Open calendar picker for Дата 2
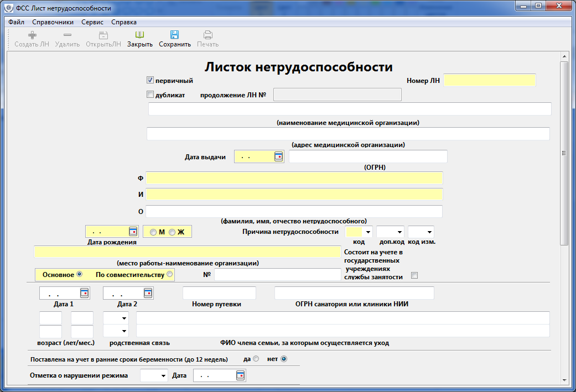 click(x=148, y=293)
